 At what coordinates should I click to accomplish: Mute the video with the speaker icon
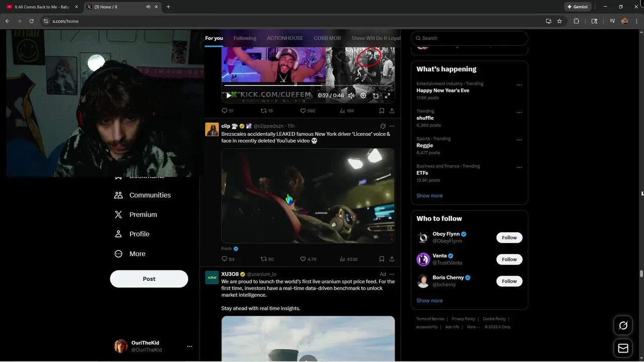351,96
